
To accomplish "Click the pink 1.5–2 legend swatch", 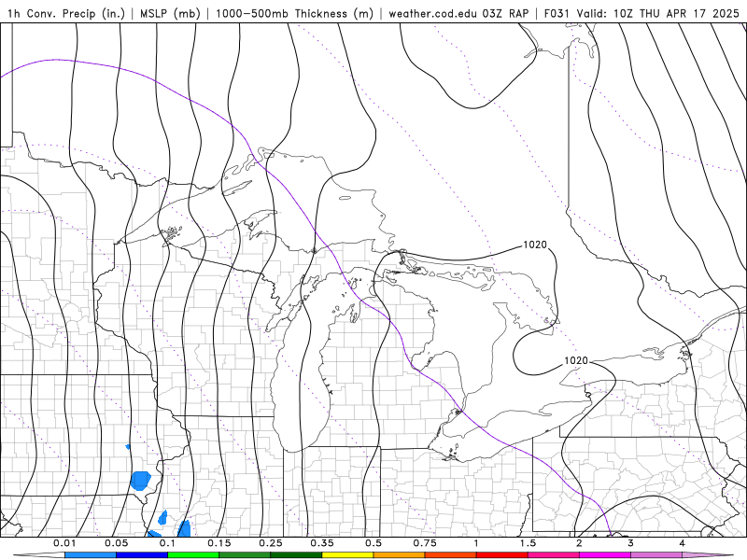I will pos(554,555).
